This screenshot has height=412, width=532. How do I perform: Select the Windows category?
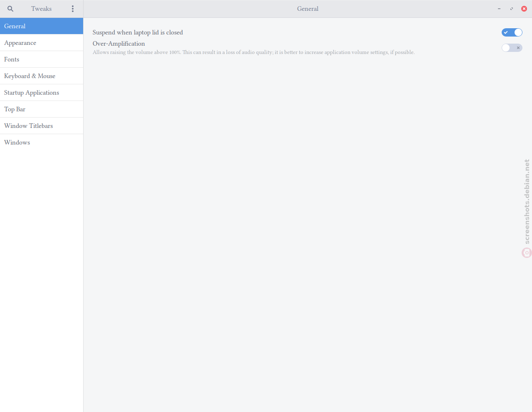(42, 142)
